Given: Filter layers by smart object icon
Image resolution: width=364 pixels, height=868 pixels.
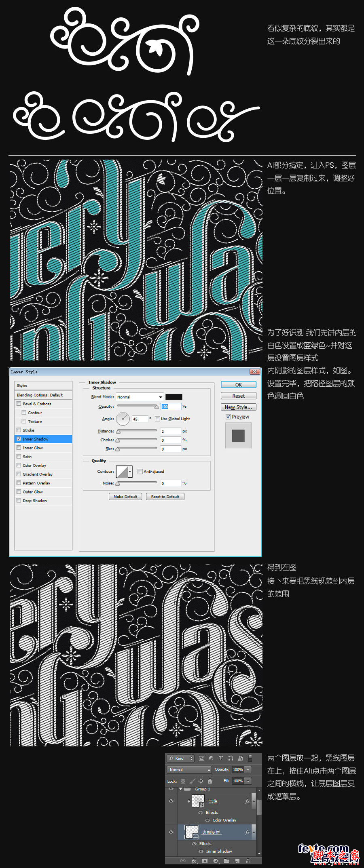Looking at the screenshot, I should (x=240, y=758).
